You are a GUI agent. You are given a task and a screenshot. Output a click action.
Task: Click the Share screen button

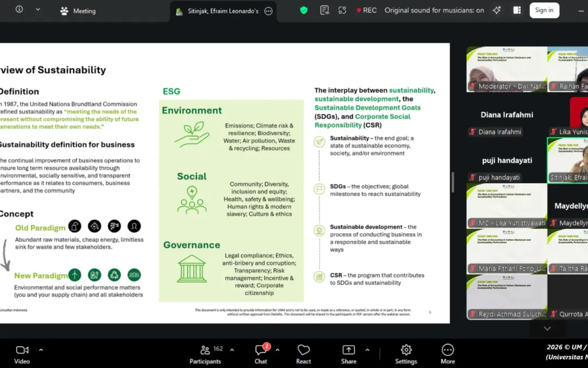pos(349,354)
